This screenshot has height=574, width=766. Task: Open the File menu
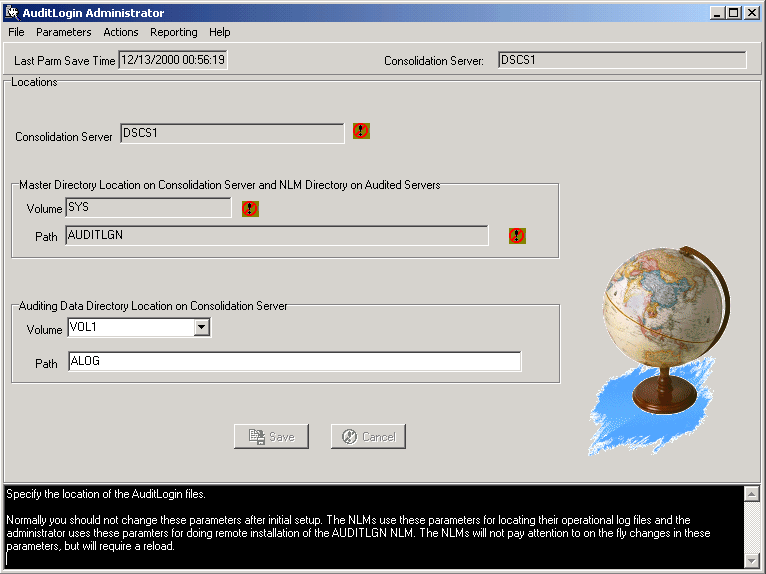(x=16, y=32)
